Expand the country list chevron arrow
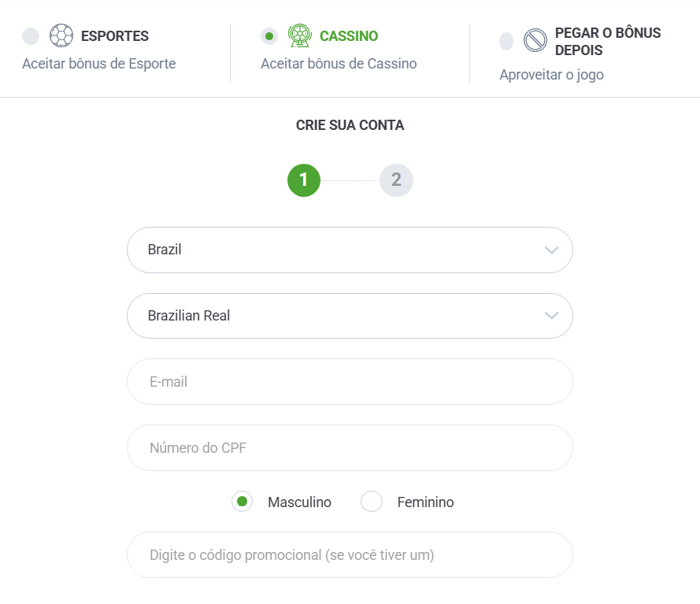The width and height of the screenshot is (700, 604). pos(552,250)
